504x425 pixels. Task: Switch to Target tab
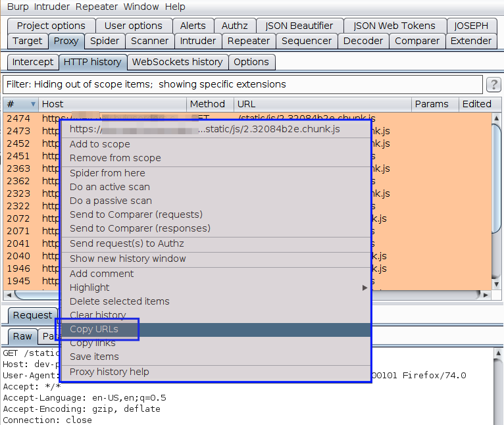(28, 41)
